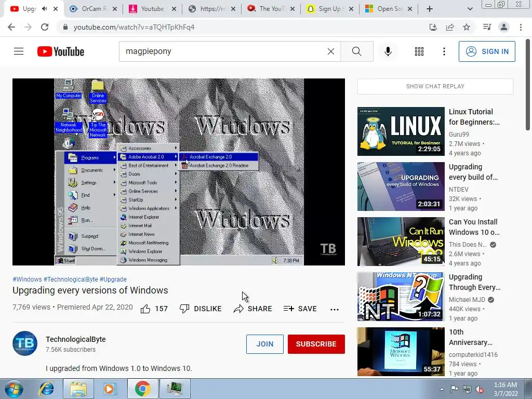Share this page from address bar
The height and width of the screenshot is (399, 532).
click(450, 27)
